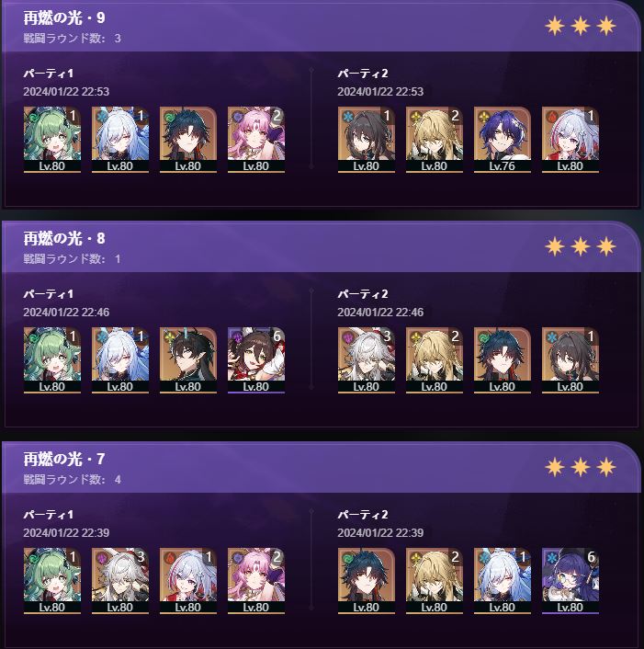Select the Lv.76 blue-haired character portrait
Screen dimensions: 644x649
click(x=503, y=140)
